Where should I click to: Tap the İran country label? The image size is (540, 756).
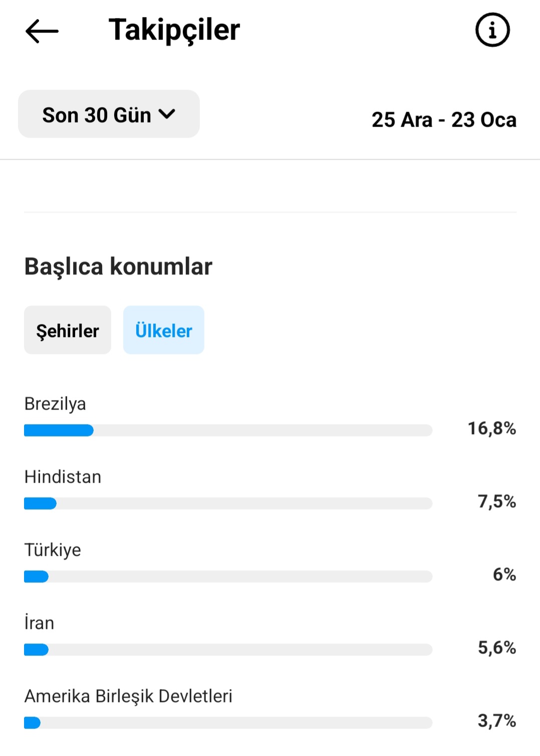tap(39, 623)
